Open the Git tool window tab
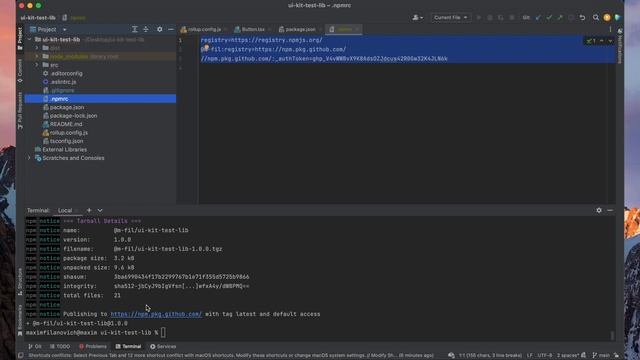 pyautogui.click(x=35, y=347)
